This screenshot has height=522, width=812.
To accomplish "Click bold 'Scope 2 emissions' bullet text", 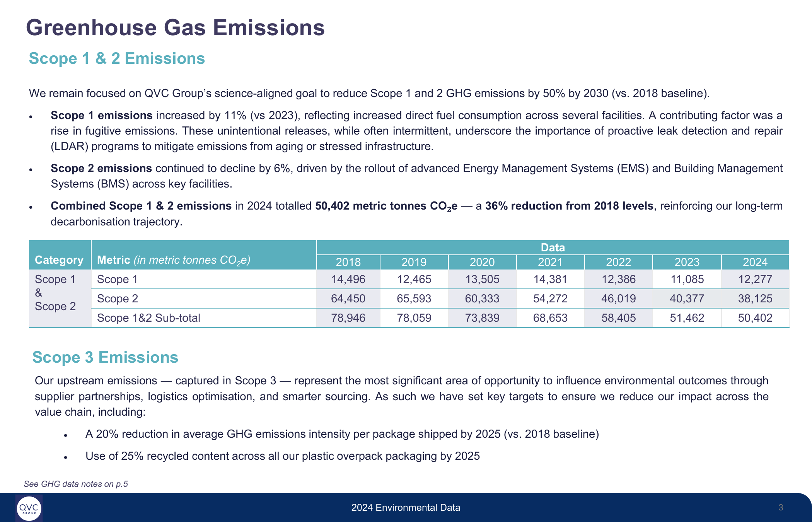I will pyautogui.click(x=101, y=168).
